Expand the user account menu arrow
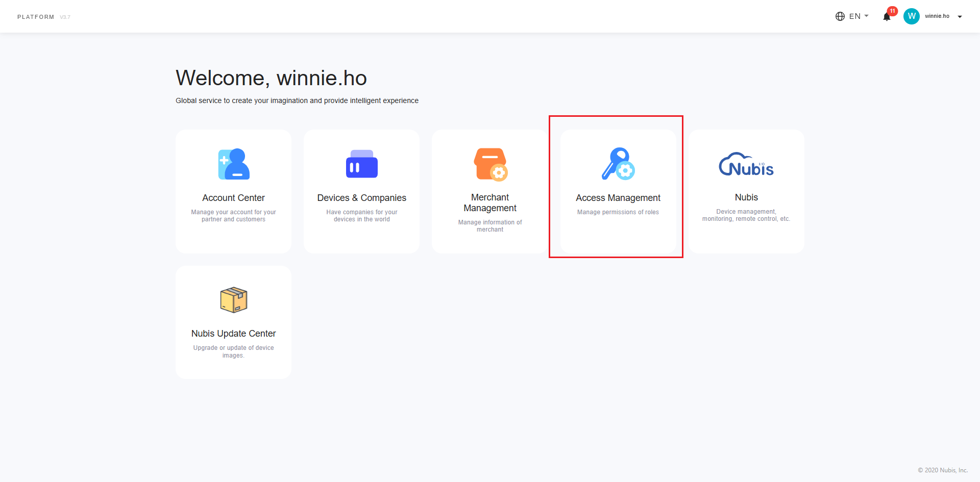Image resolution: width=980 pixels, height=482 pixels. coord(960,17)
